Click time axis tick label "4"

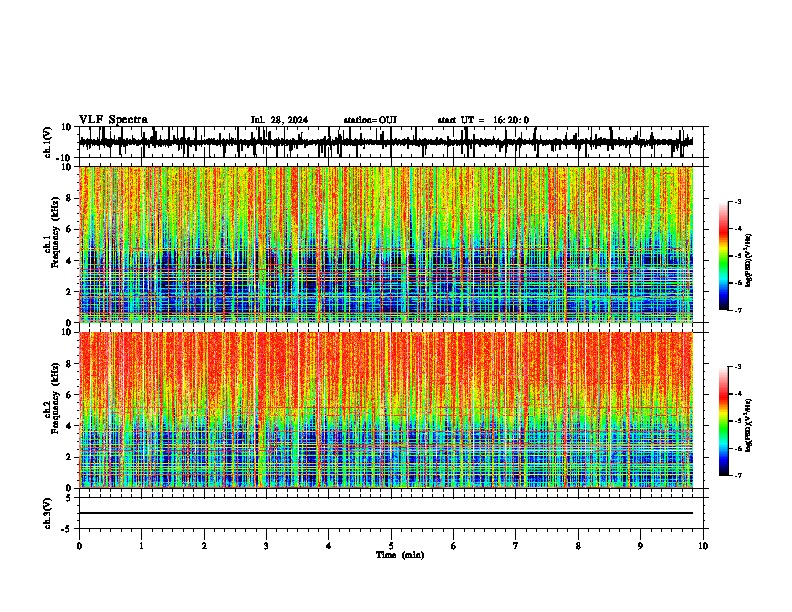click(x=329, y=546)
